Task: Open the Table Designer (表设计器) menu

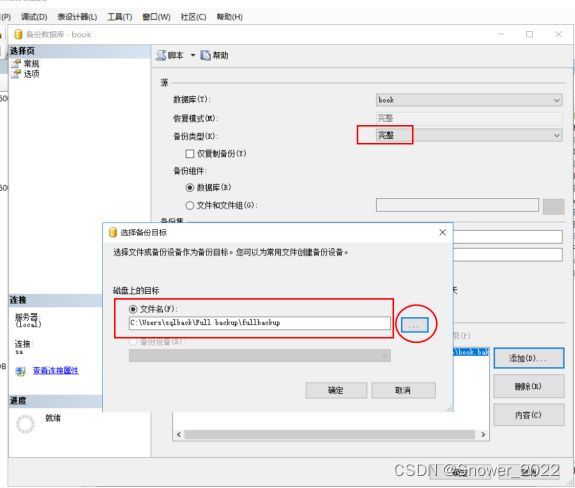Action: (77, 17)
